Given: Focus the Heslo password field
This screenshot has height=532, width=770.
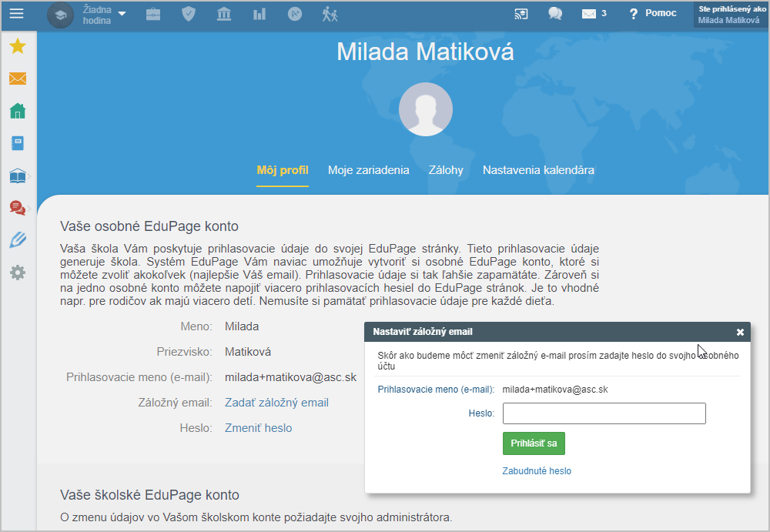Looking at the screenshot, I should coord(604,413).
